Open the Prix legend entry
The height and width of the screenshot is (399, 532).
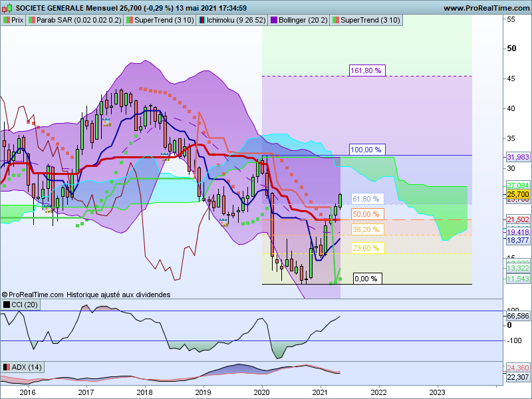13,21
